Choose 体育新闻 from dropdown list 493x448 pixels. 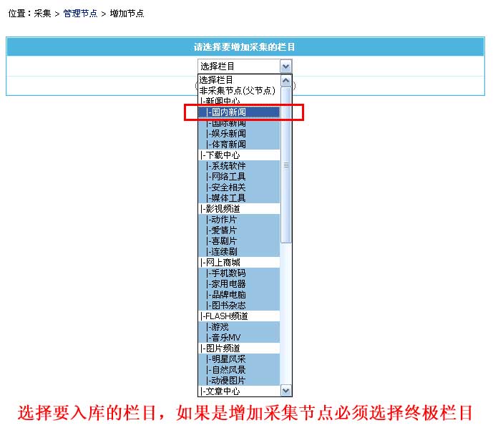[x=226, y=145]
